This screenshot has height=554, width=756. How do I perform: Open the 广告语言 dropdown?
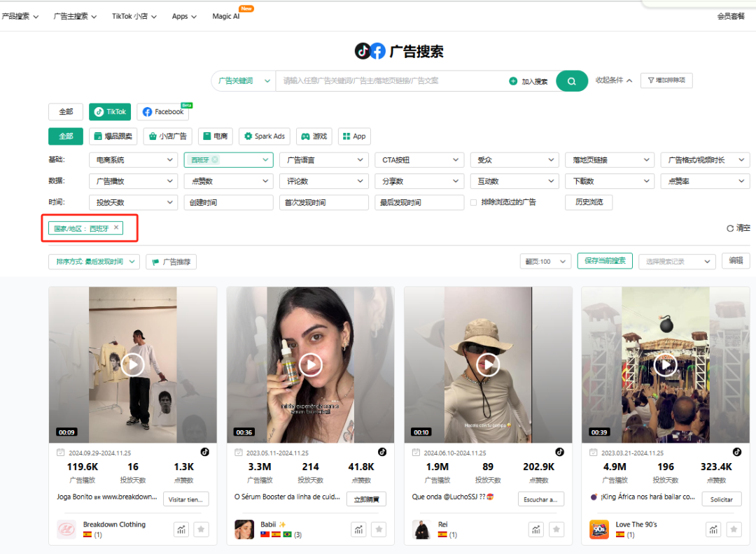click(x=323, y=159)
